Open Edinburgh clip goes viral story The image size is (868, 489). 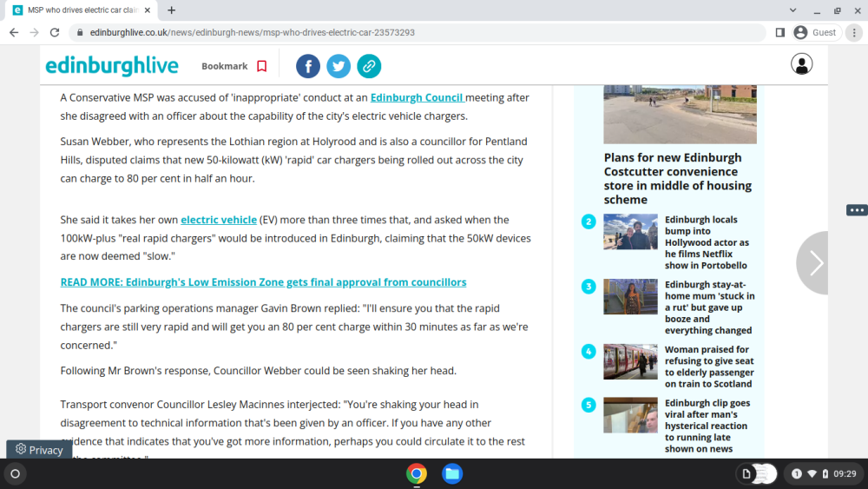pyautogui.click(x=707, y=426)
